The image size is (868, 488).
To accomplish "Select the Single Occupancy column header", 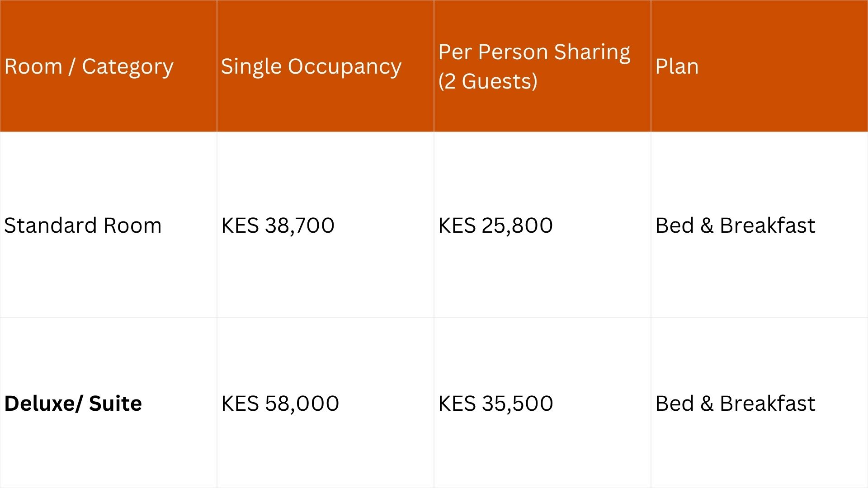I will 311,66.
